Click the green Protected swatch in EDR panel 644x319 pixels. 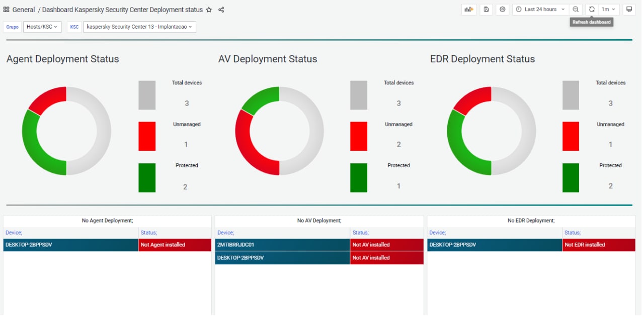pos(571,178)
